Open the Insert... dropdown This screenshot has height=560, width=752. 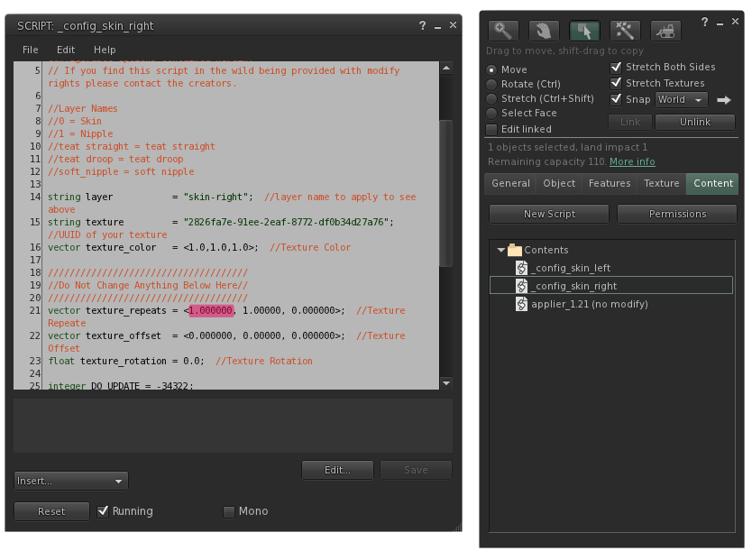pyautogui.click(x=71, y=482)
